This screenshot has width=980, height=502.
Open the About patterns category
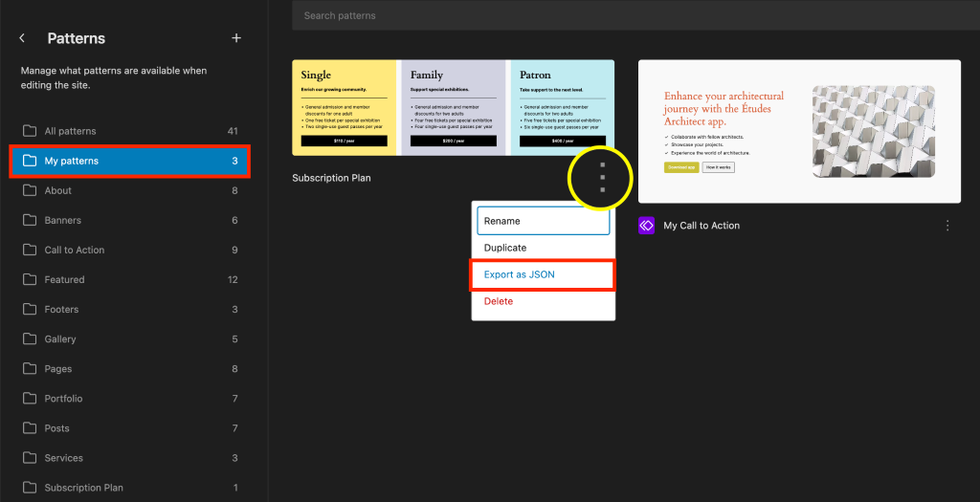(130, 190)
